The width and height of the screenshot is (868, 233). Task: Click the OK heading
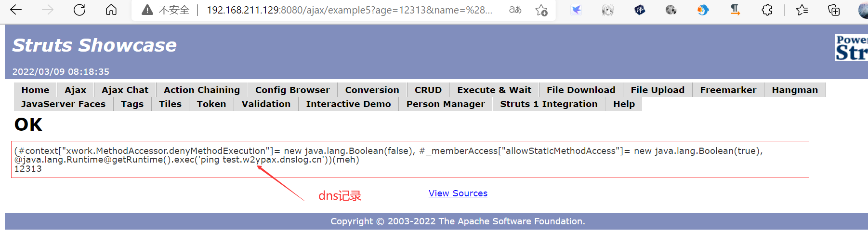point(28,124)
